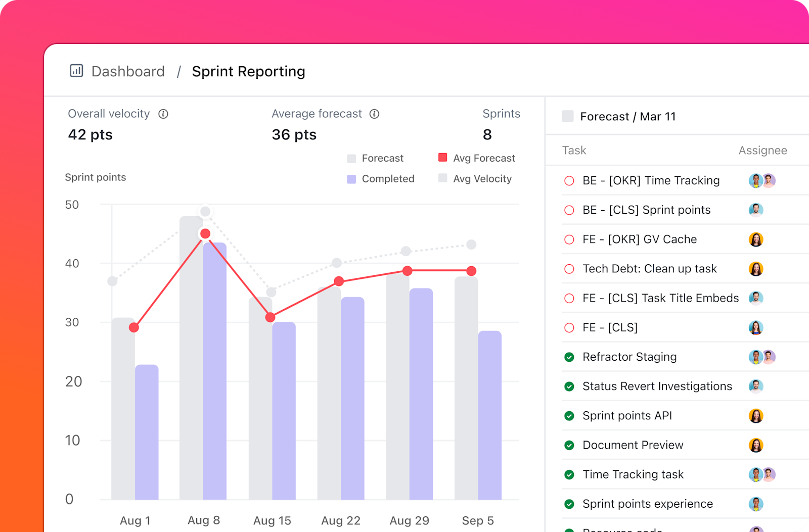Click the red Avg Forecast legend swatch

(x=443, y=158)
